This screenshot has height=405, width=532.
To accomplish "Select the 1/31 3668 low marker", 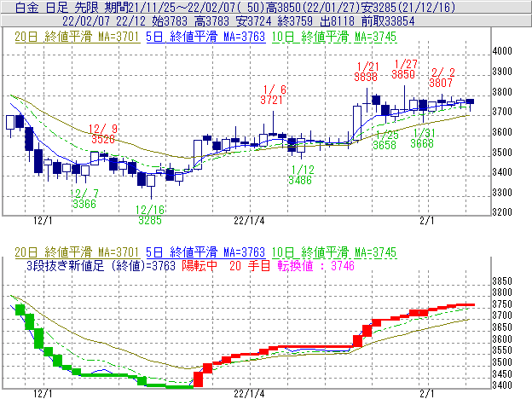I will [x=422, y=138].
